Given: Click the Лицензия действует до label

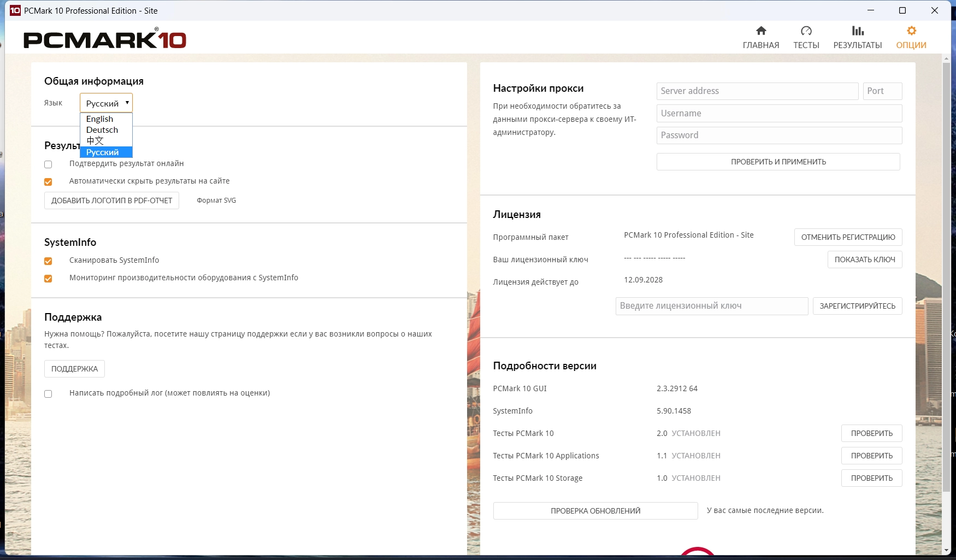Looking at the screenshot, I should 535,282.
